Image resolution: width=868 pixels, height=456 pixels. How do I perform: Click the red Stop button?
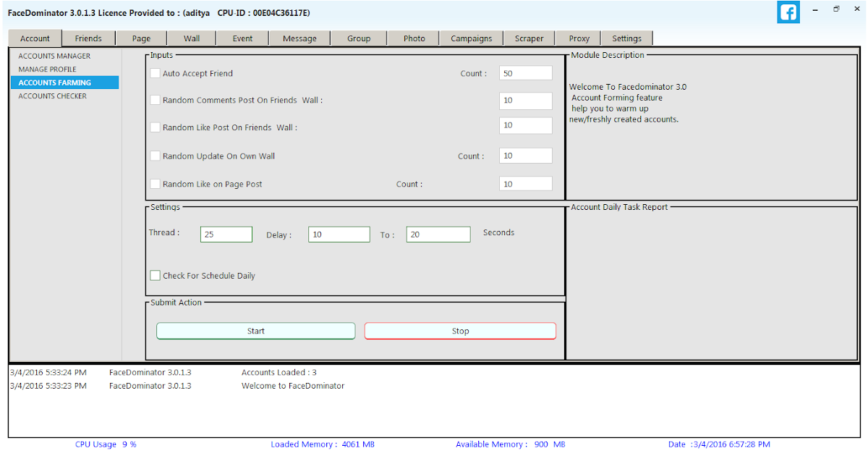(461, 331)
